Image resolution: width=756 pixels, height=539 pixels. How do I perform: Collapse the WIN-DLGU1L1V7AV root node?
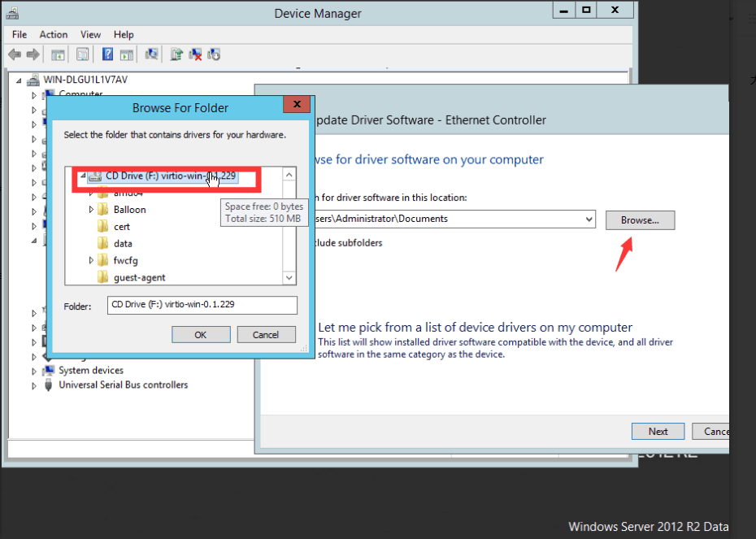point(19,80)
